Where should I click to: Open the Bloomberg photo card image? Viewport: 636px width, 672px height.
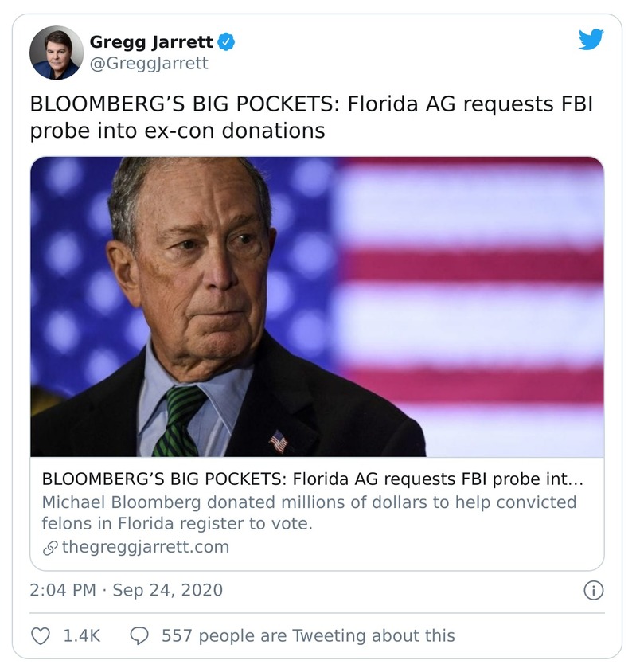pyautogui.click(x=317, y=307)
